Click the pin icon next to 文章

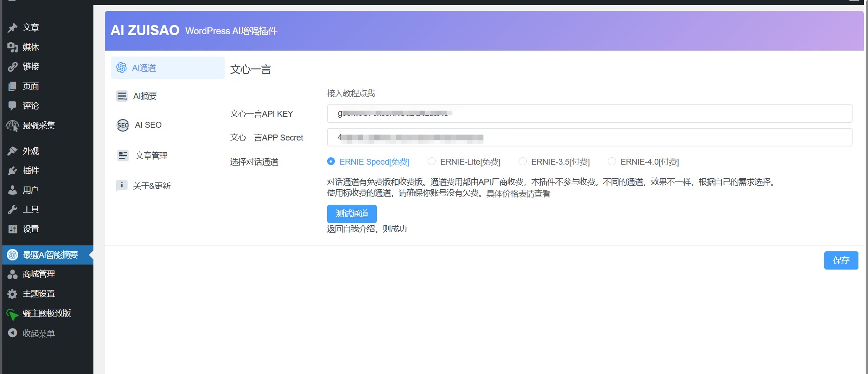point(13,28)
